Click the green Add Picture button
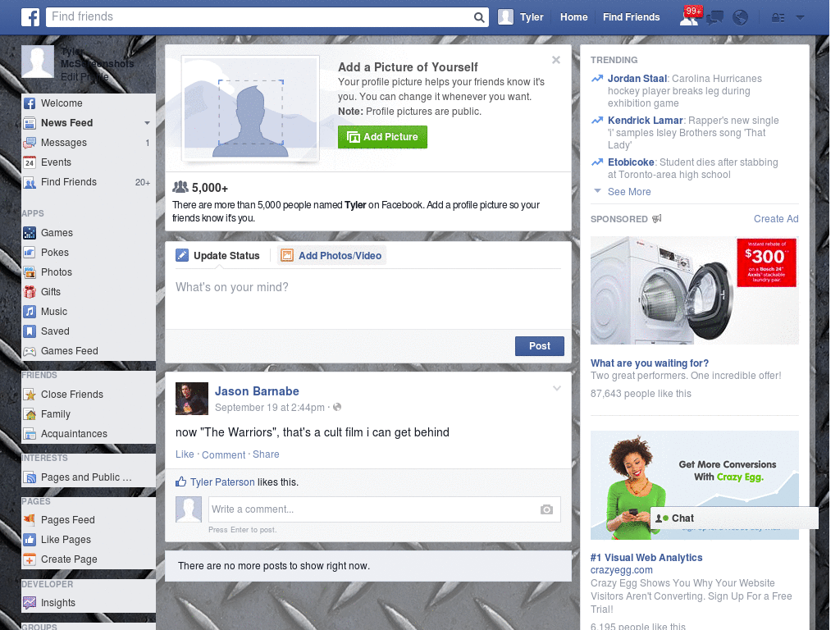 click(382, 137)
